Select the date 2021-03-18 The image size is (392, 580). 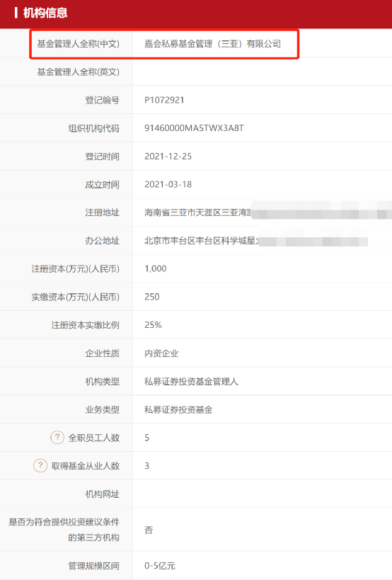168,185
